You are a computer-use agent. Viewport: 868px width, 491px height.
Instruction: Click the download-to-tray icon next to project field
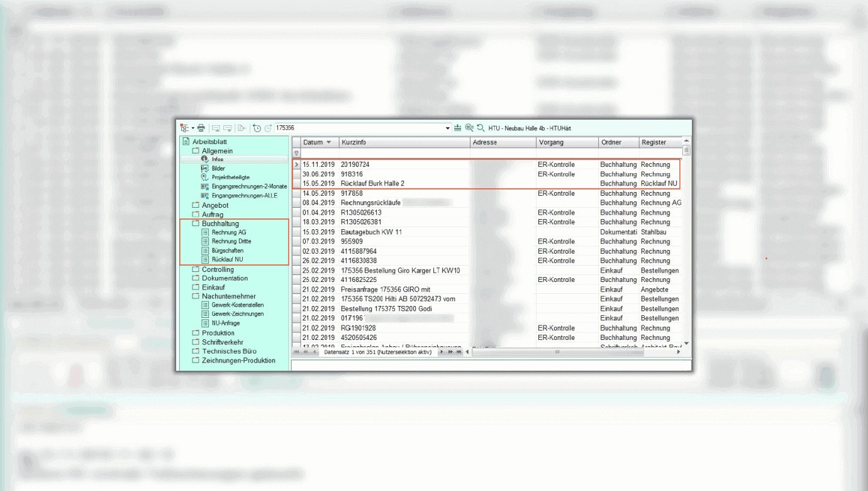458,128
